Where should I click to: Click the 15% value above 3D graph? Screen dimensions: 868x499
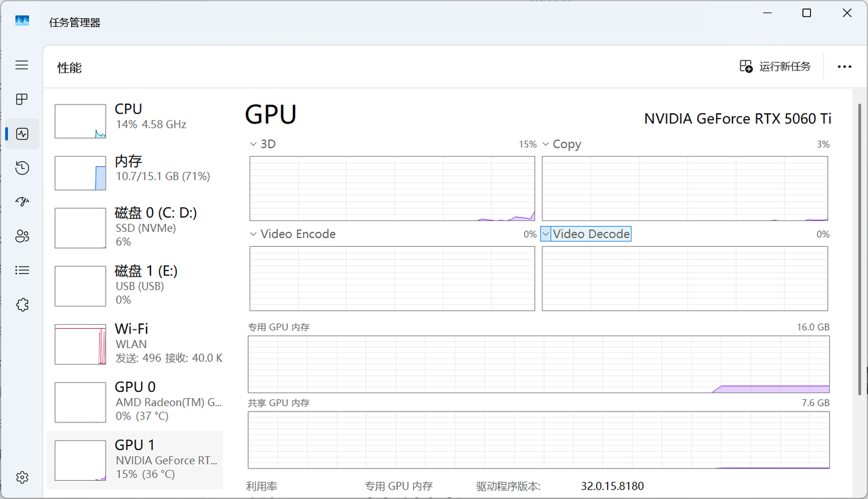(528, 144)
